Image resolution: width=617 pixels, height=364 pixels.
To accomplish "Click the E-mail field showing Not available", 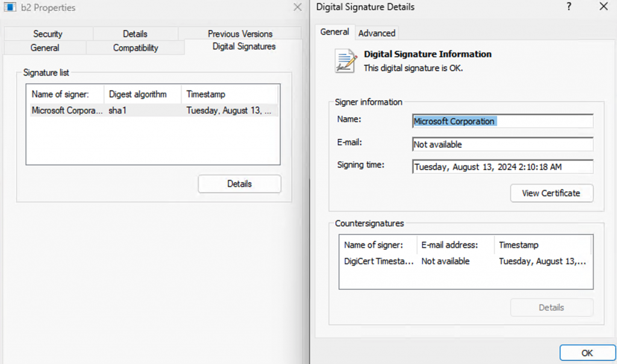I will 503,145.
